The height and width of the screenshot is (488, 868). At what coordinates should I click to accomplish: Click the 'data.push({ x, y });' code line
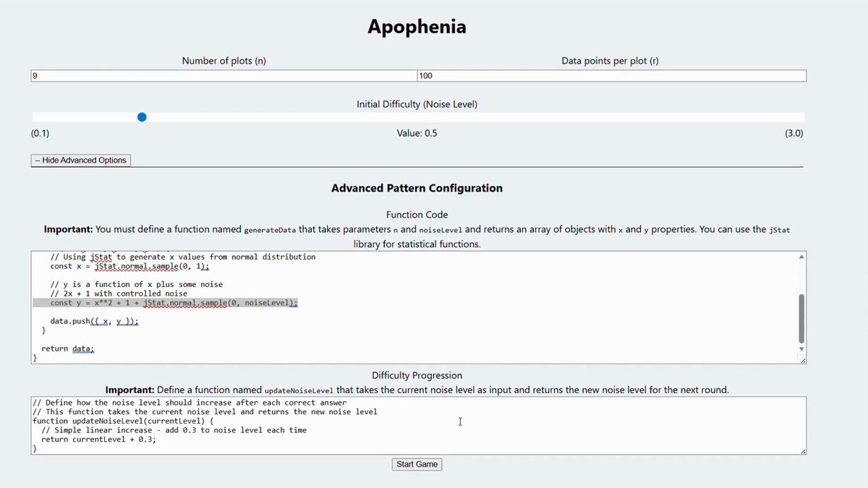(94, 321)
